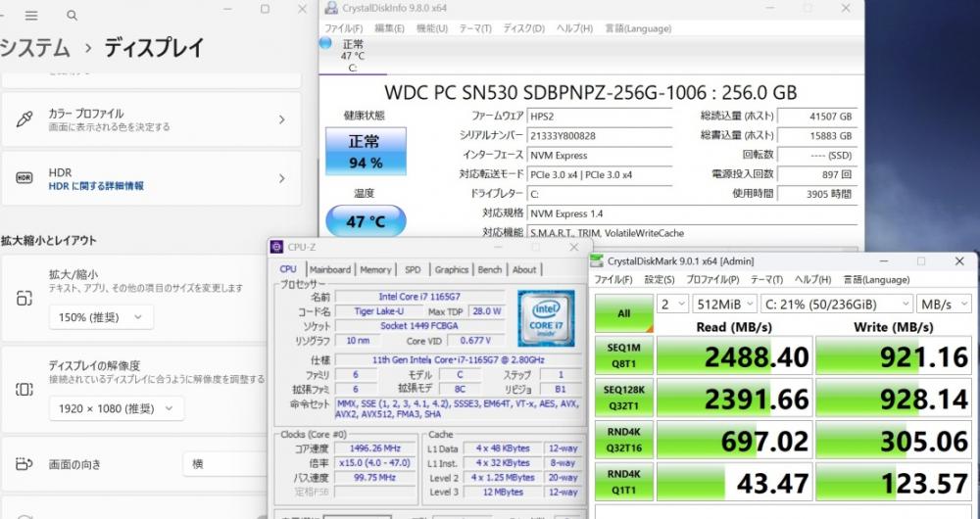This screenshot has width=980, height=519.
Task: Open CrystalDiskInfo ファイル(F) menu
Action: click(343, 28)
